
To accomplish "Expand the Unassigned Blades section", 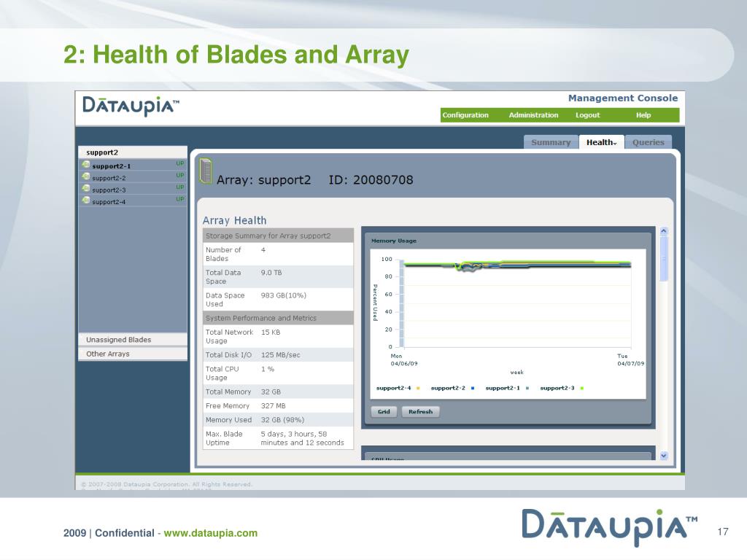I will click(x=133, y=340).
